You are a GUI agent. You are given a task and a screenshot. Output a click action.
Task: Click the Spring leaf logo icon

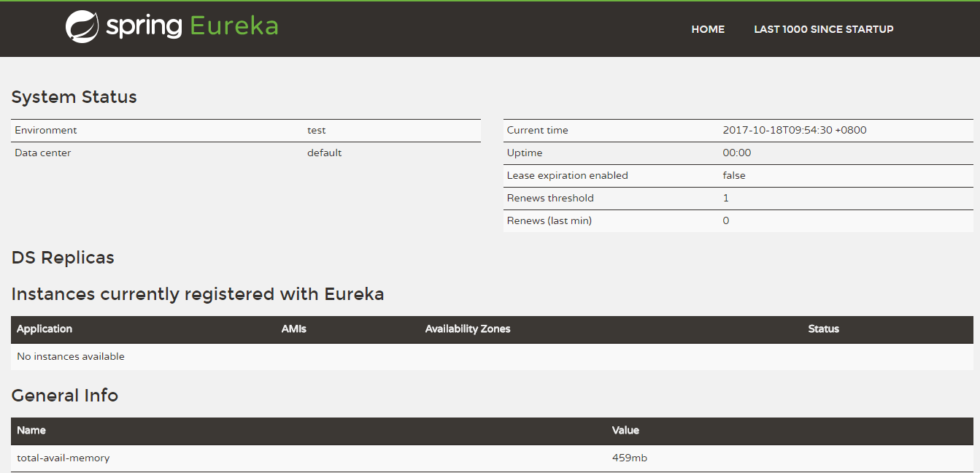point(82,27)
